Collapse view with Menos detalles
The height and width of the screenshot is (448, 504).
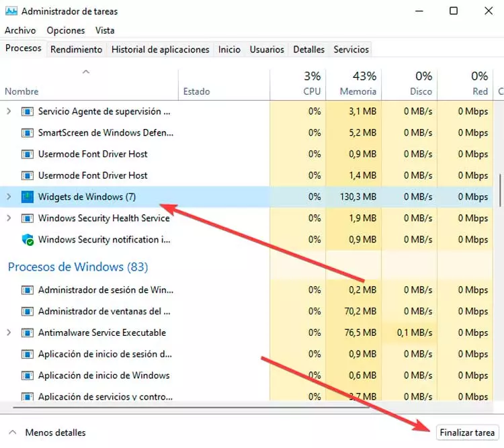[x=47, y=433]
